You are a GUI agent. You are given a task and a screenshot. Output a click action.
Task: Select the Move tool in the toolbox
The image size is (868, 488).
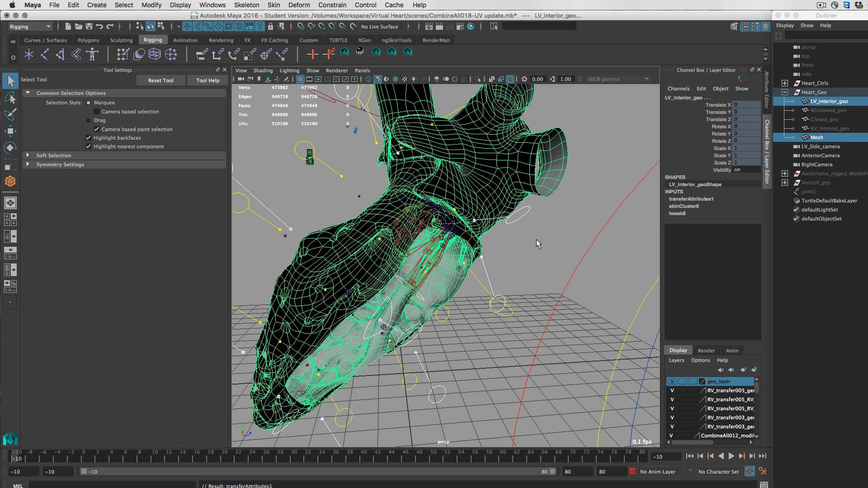tap(11, 131)
